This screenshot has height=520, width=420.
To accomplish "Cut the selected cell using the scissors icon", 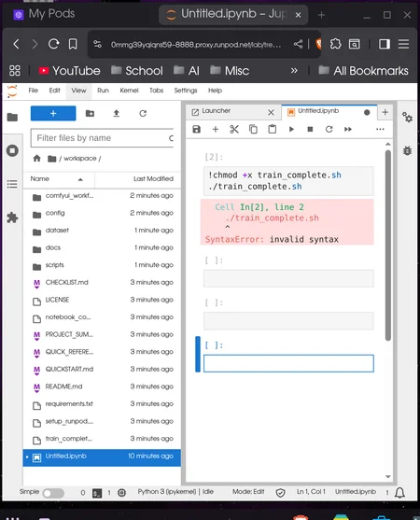I will coord(234,130).
